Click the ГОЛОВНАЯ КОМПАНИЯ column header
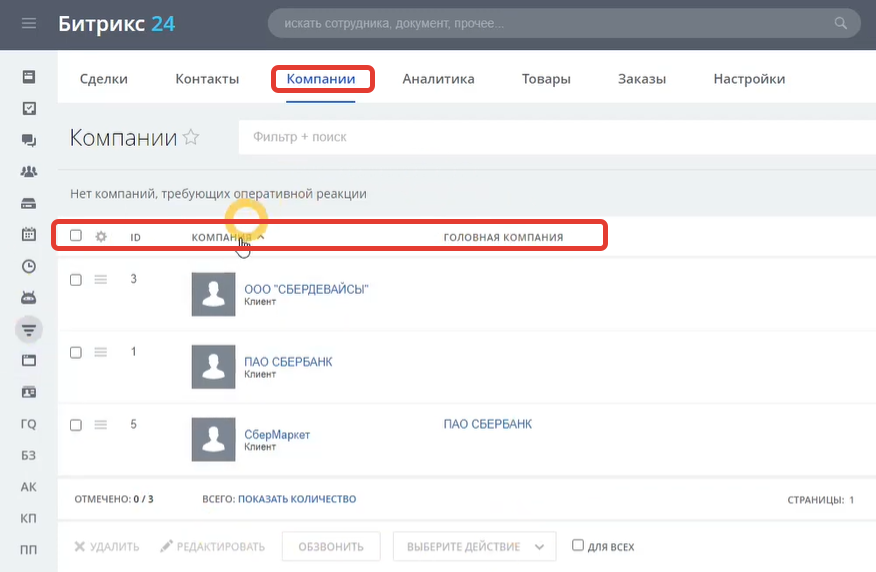Viewport: 876px width, 572px height. coord(503,237)
